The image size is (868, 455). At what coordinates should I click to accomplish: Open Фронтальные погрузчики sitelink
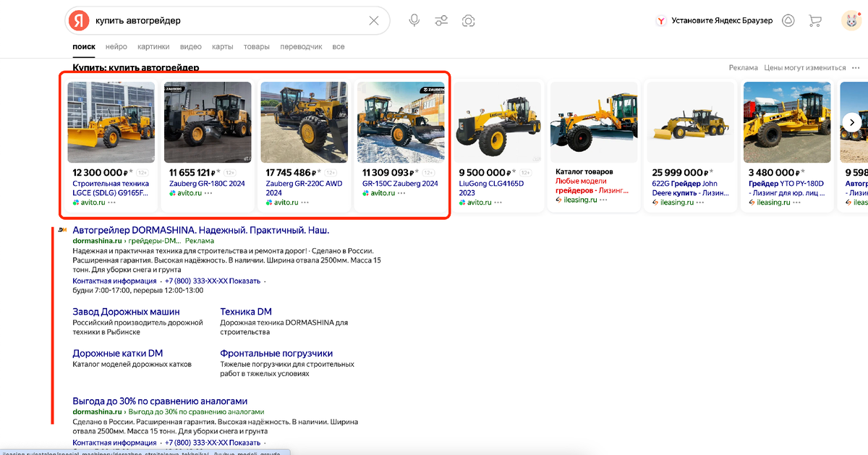click(276, 354)
